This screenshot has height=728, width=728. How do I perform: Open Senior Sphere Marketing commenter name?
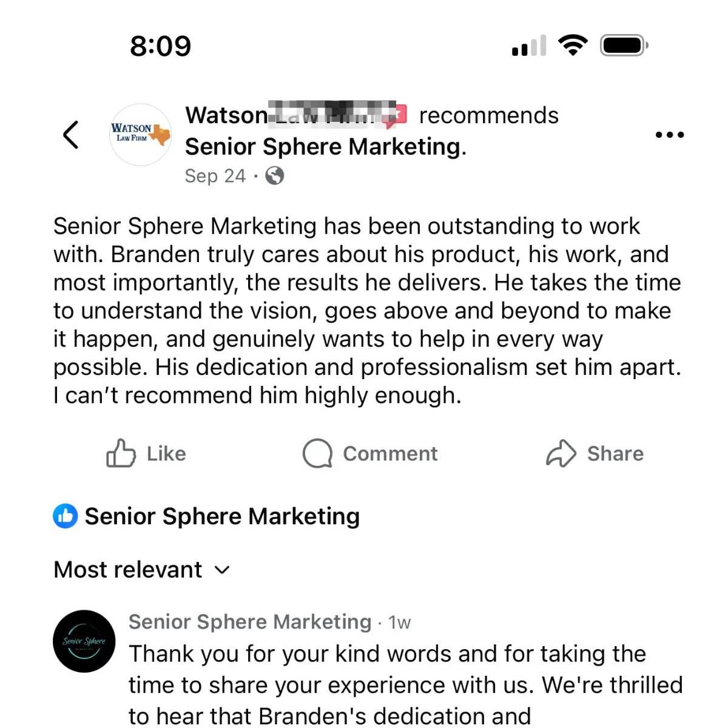click(x=249, y=622)
